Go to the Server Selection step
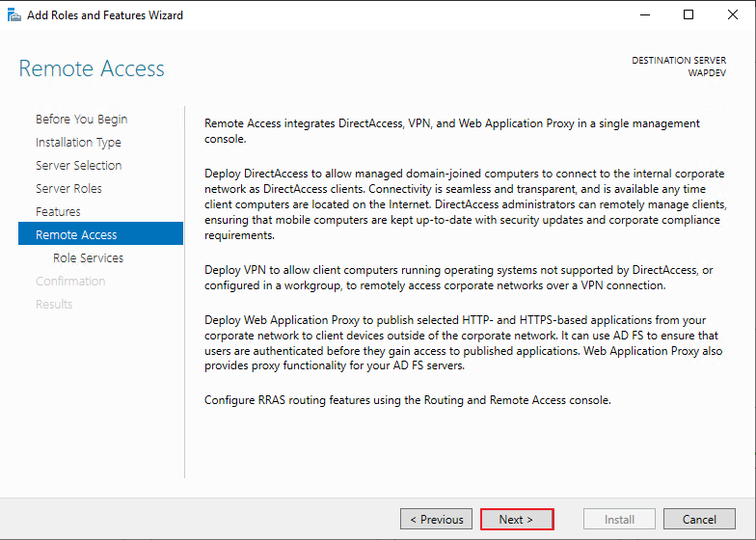Viewport: 756px width, 540px height. point(79,166)
